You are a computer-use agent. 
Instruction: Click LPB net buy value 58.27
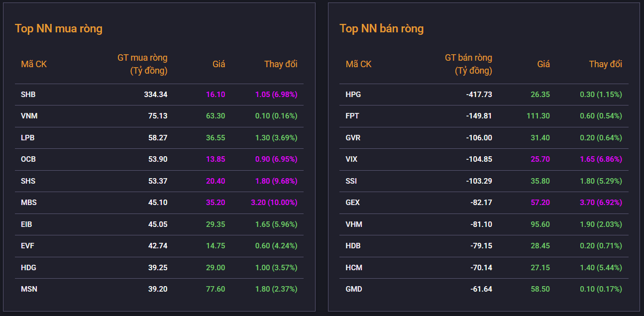click(x=158, y=137)
